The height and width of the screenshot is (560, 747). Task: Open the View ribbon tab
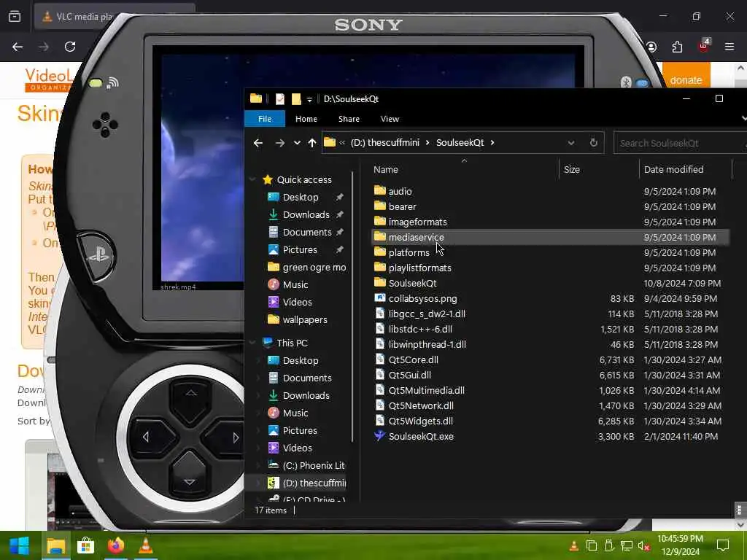390,119
